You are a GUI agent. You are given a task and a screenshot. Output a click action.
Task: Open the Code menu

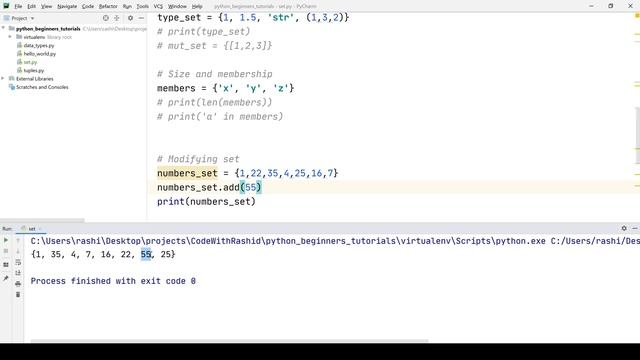pos(88,6)
